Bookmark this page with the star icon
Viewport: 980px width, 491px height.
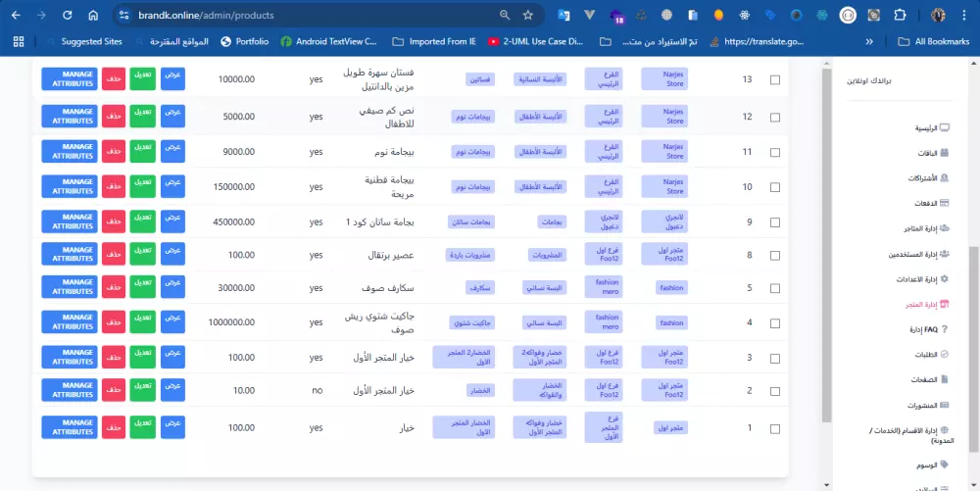[528, 15]
